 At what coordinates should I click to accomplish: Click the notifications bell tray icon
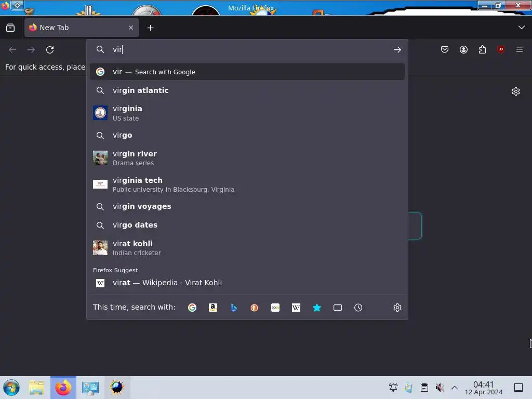tap(393, 387)
